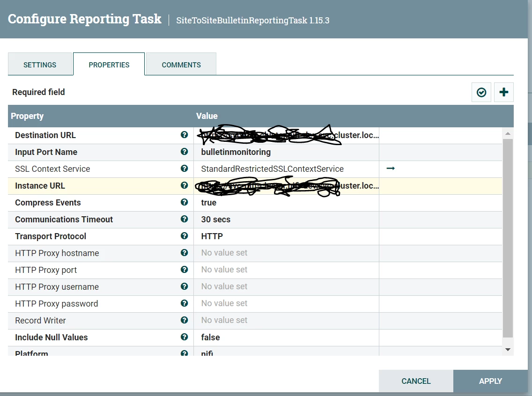Select the Communications Timeout label

(64, 220)
